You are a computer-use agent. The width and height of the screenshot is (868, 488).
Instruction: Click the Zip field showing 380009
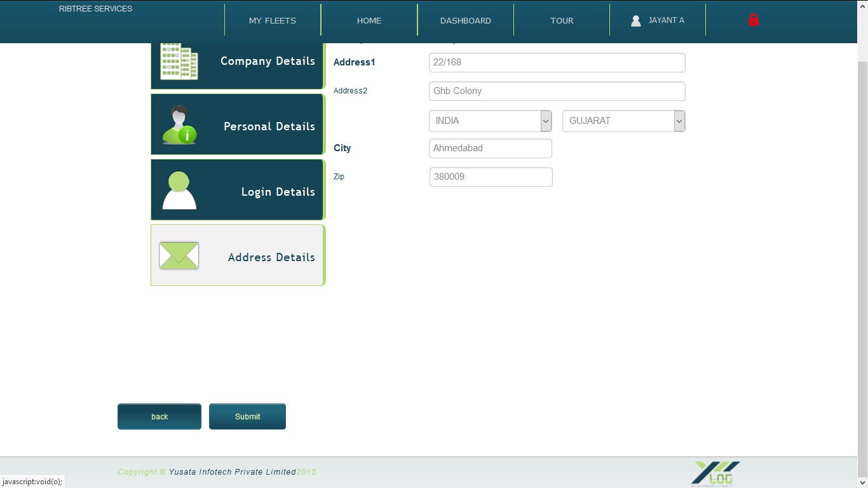(491, 177)
